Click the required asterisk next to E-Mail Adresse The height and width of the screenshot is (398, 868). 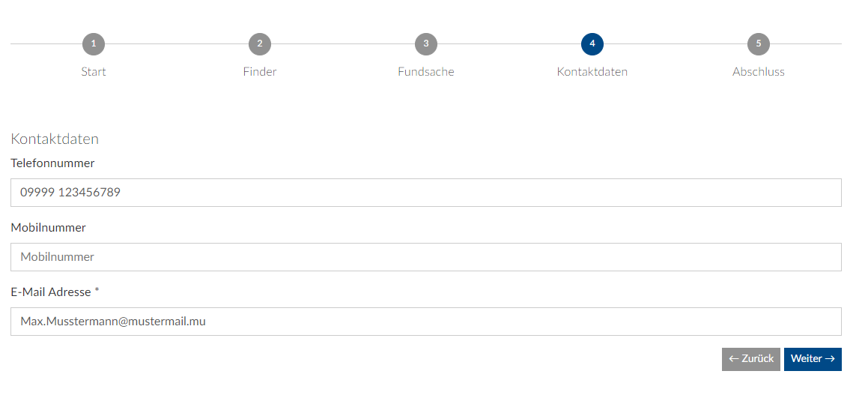[x=97, y=291]
